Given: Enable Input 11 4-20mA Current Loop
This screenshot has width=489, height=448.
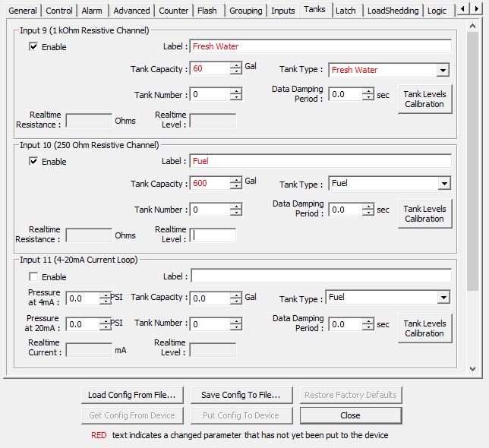Looking at the screenshot, I should click(33, 277).
